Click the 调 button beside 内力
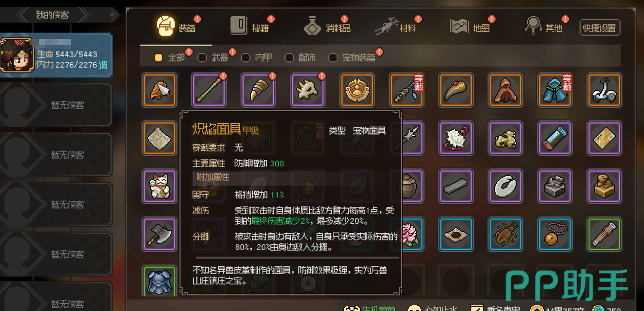 point(104,65)
